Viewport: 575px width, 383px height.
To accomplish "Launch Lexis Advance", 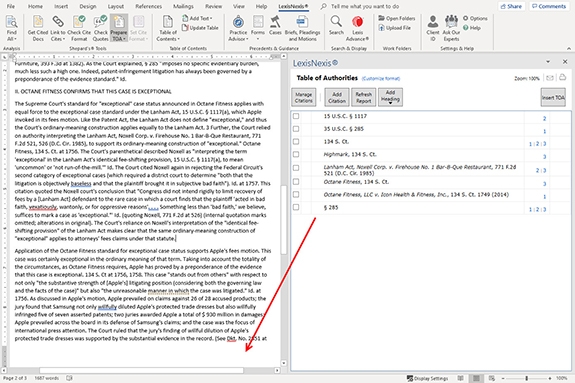I will tap(357, 28).
